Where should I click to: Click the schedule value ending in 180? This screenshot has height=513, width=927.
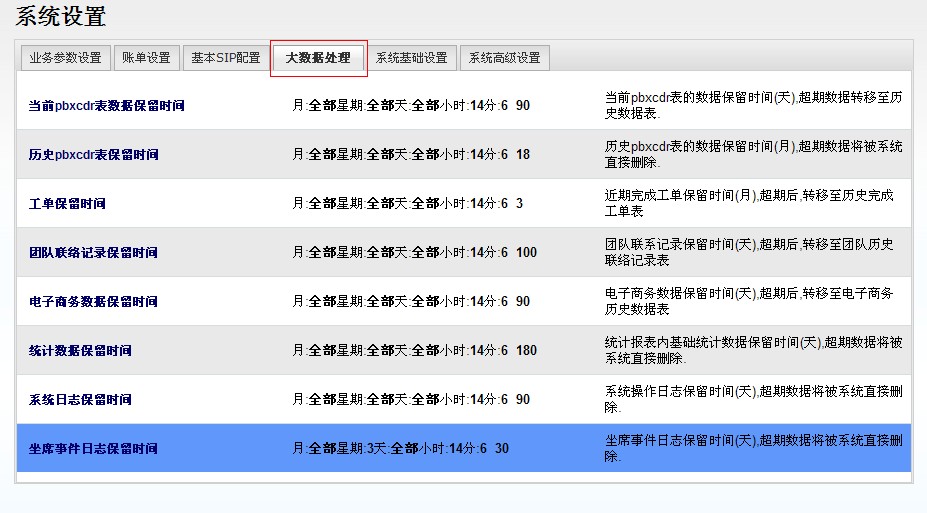pos(414,351)
